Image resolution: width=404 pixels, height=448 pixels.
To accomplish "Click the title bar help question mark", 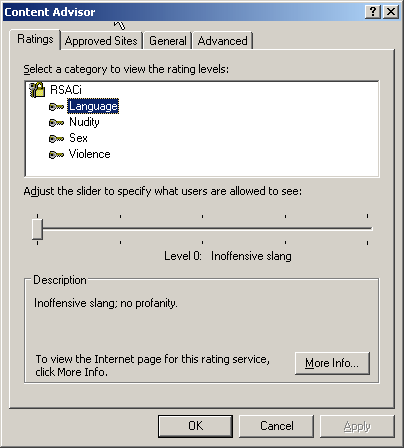I will (x=373, y=12).
